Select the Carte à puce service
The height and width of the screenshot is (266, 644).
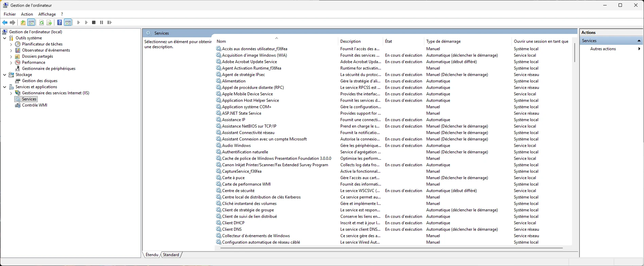[x=393, y=178]
